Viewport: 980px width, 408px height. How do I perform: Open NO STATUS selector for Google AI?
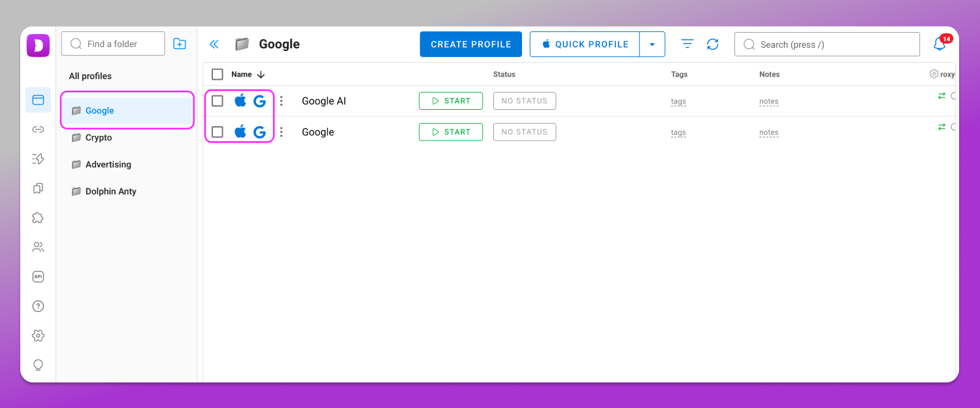(525, 101)
